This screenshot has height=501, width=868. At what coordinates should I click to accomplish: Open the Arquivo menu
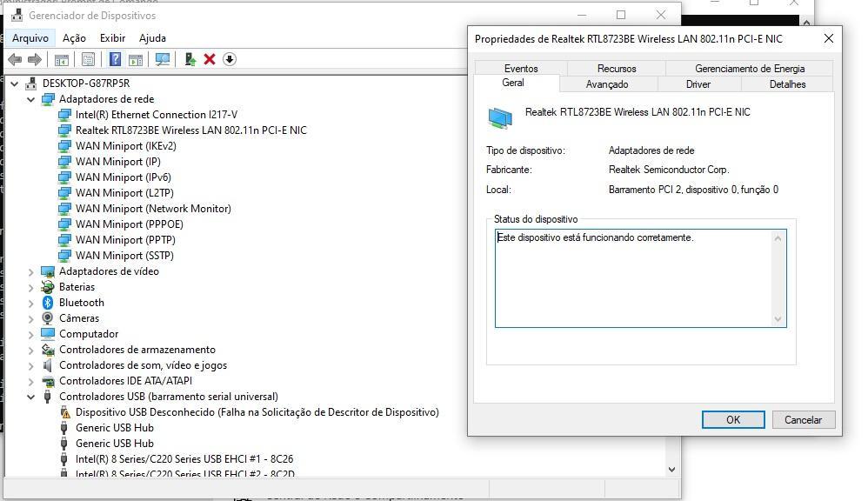pyautogui.click(x=30, y=38)
